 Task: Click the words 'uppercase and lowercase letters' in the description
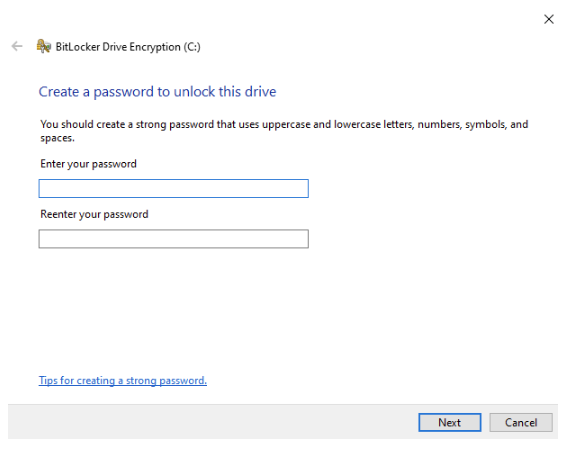pos(338,125)
